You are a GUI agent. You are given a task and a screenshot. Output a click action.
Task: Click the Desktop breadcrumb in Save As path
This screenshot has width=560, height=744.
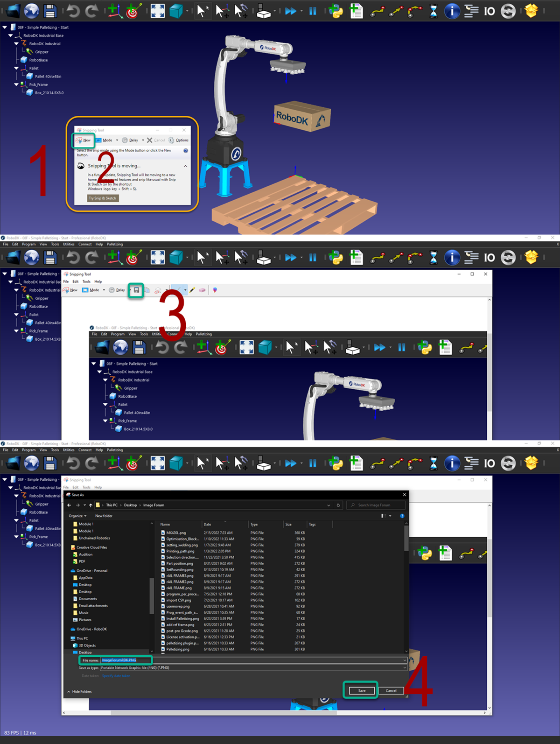tap(130, 505)
